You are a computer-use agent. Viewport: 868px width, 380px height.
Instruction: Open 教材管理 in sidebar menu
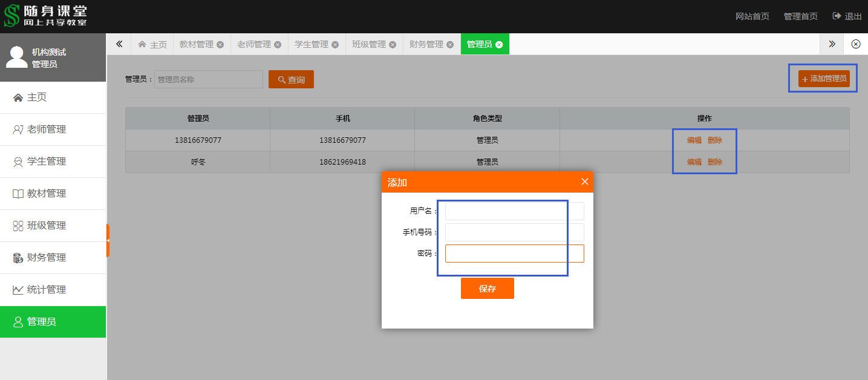pos(53,194)
